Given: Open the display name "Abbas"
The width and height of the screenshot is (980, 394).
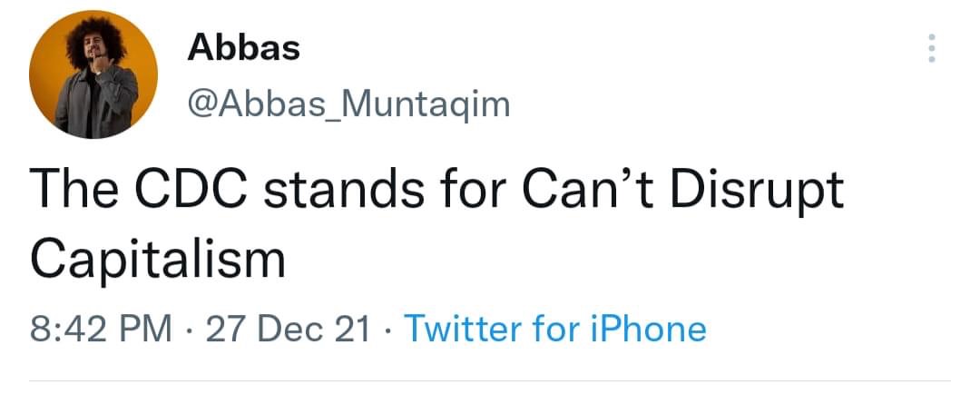Looking at the screenshot, I should [x=243, y=47].
